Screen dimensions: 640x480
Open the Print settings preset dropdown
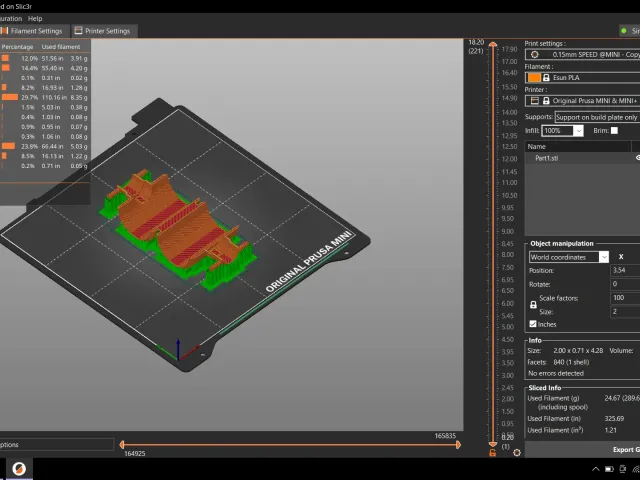click(x=582, y=54)
